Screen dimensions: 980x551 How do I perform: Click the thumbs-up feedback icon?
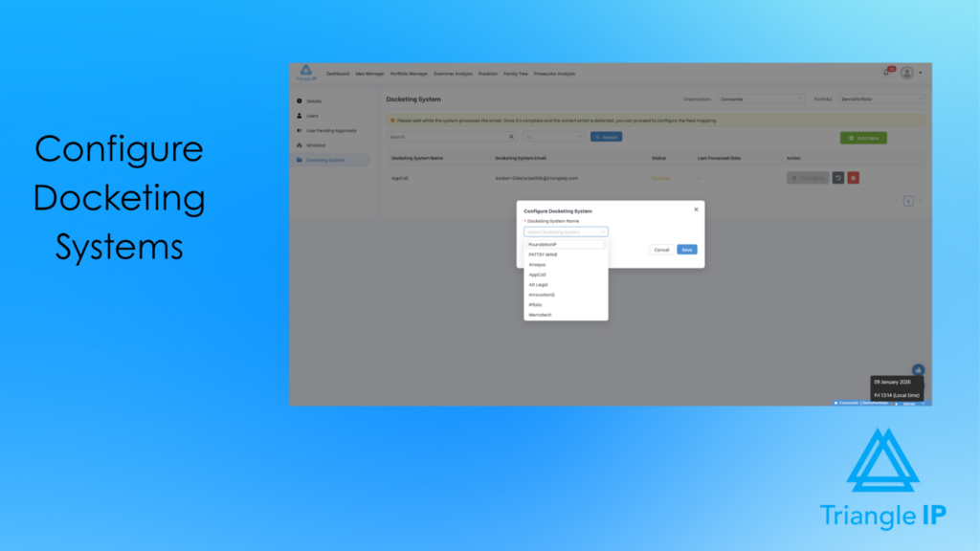point(918,369)
